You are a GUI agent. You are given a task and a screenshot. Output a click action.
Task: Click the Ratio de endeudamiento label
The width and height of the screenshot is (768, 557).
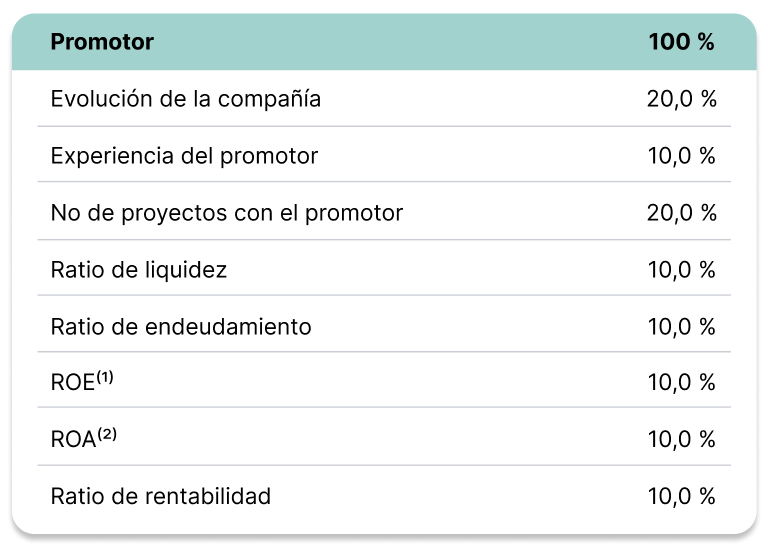pos(181,327)
